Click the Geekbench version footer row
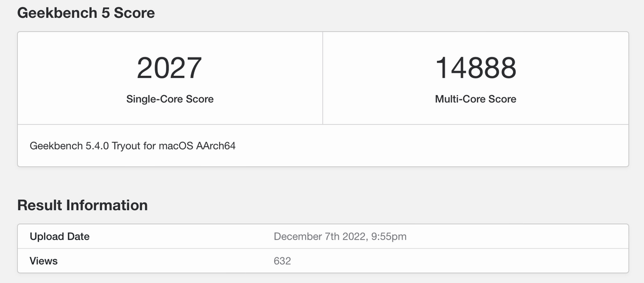Viewport: 644px width, 283px height. click(323, 146)
